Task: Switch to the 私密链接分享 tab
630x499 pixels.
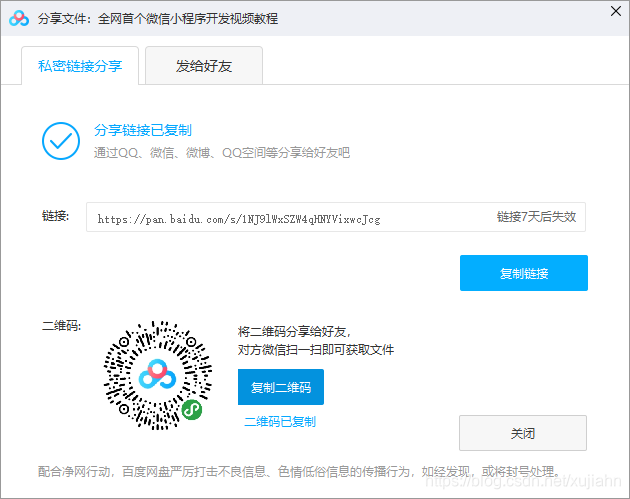Action: (x=80, y=66)
